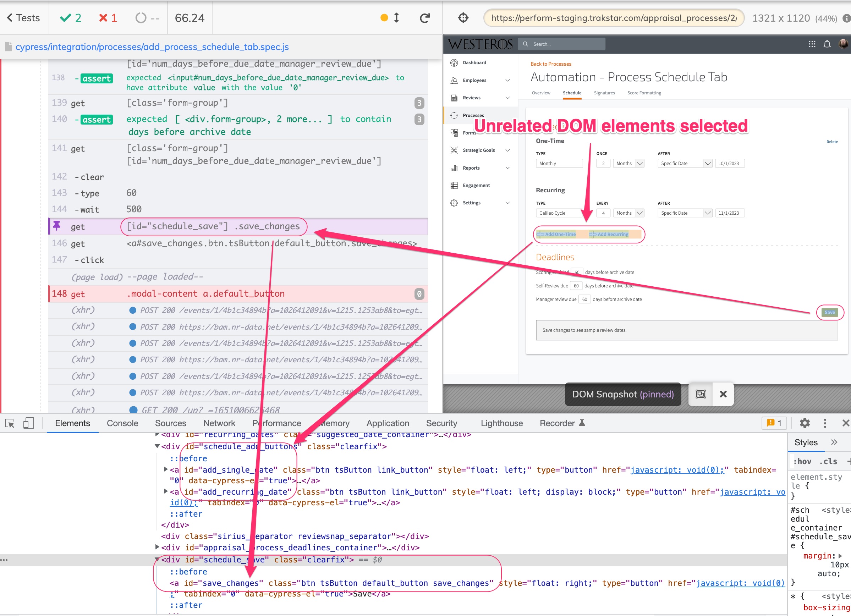Toggle the device toolbar icon in DevTools
851x616 pixels.
[28, 423]
